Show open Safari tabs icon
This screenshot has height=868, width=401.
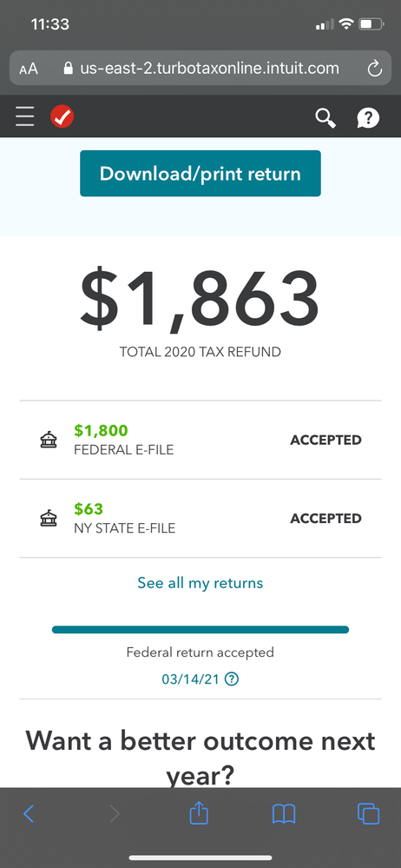pos(369,813)
